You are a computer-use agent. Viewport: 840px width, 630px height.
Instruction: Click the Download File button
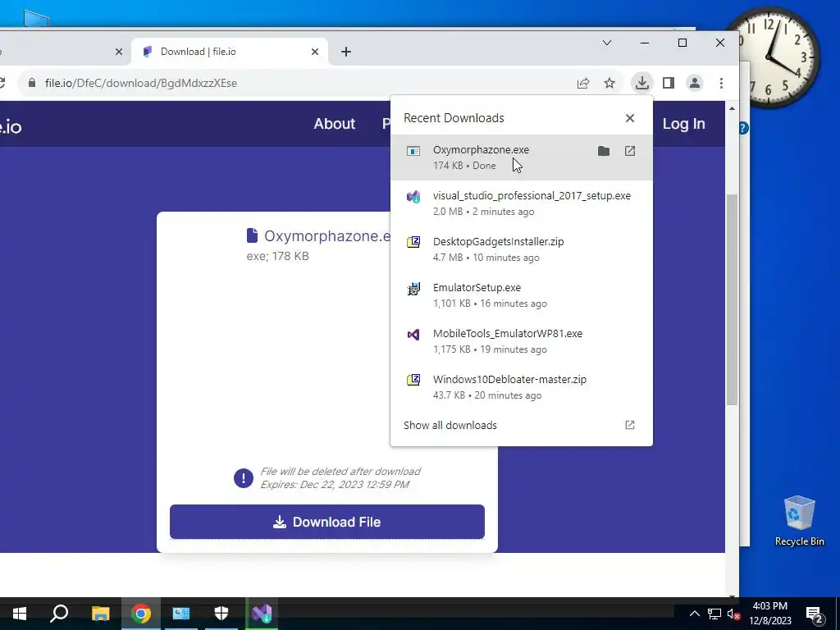[327, 522]
